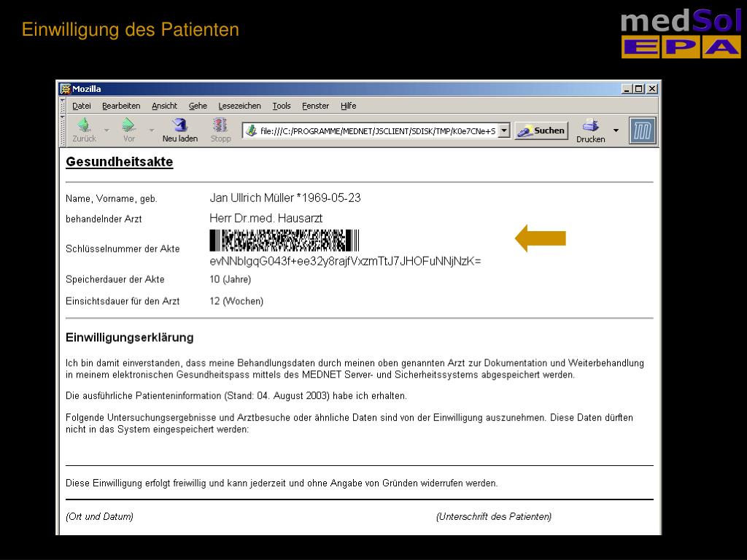747x560 pixels.
Task: Click the label Speicherdauer der Akte
Action: pyautogui.click(x=115, y=279)
